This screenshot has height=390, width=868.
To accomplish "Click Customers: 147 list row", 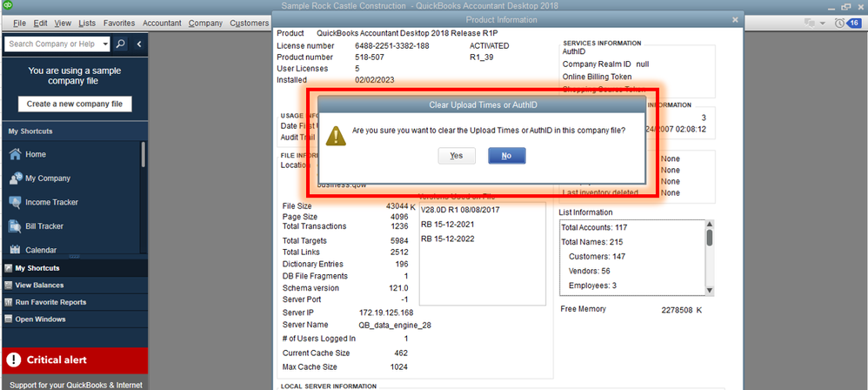I will point(597,257).
